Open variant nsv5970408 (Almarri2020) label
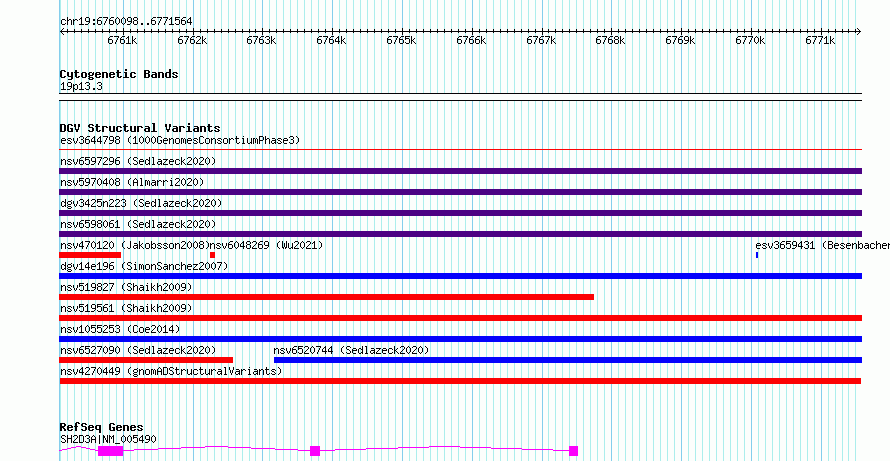The height and width of the screenshot is (461, 890). (x=132, y=182)
